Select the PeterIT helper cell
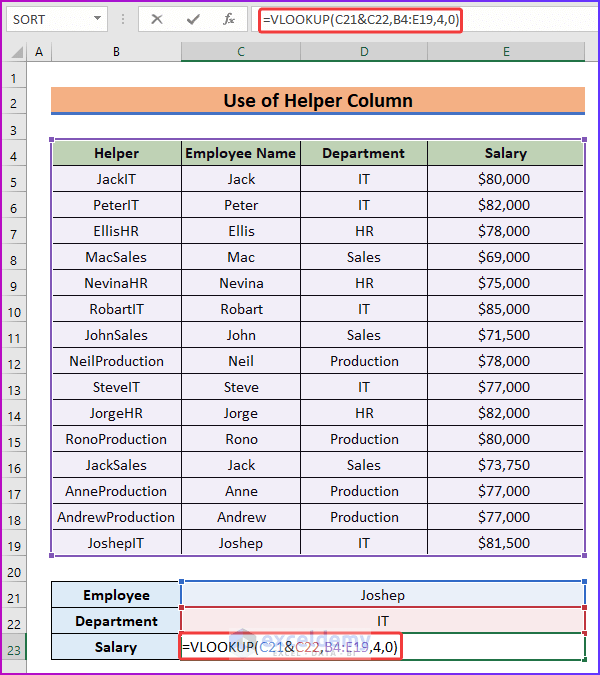600x675 pixels. coord(117,205)
